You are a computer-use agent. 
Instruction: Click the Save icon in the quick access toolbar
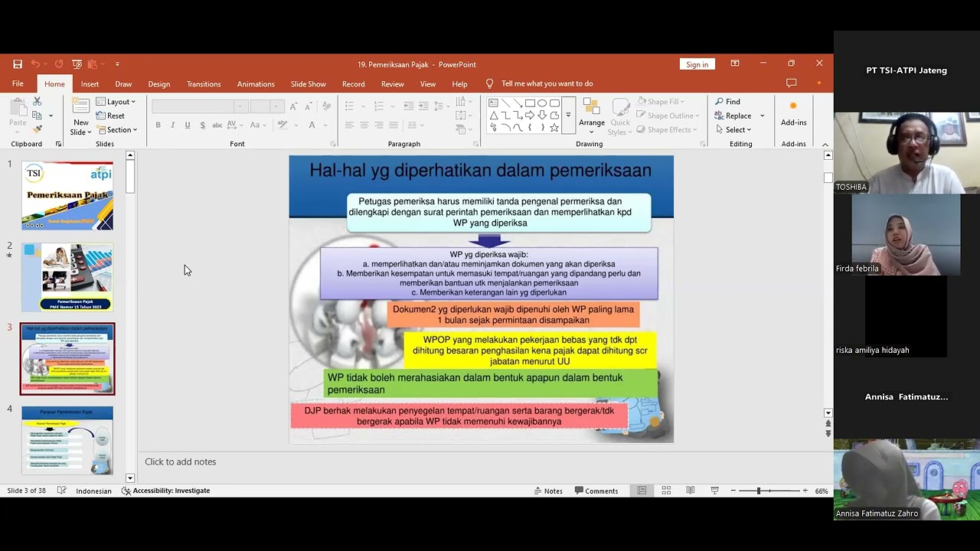pyautogui.click(x=18, y=64)
